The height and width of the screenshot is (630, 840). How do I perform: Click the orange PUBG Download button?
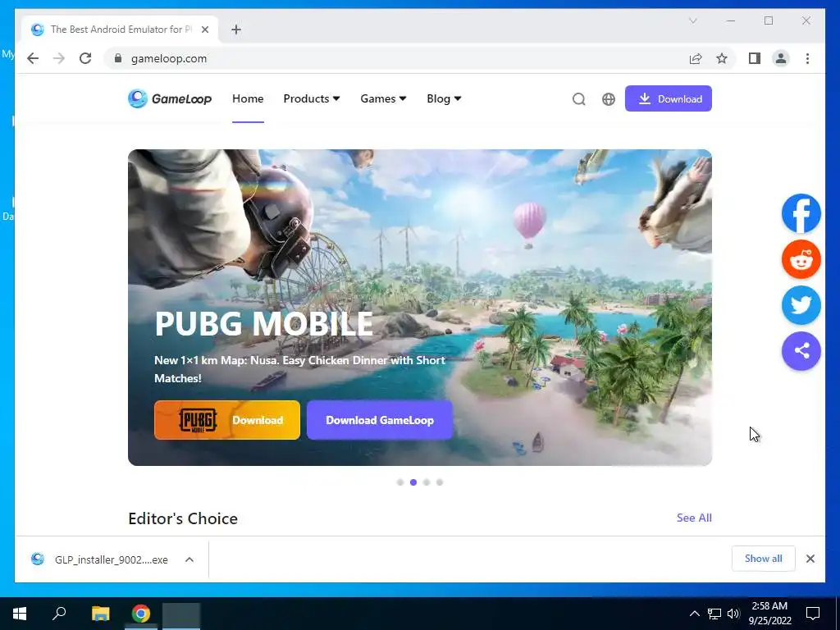tap(227, 420)
